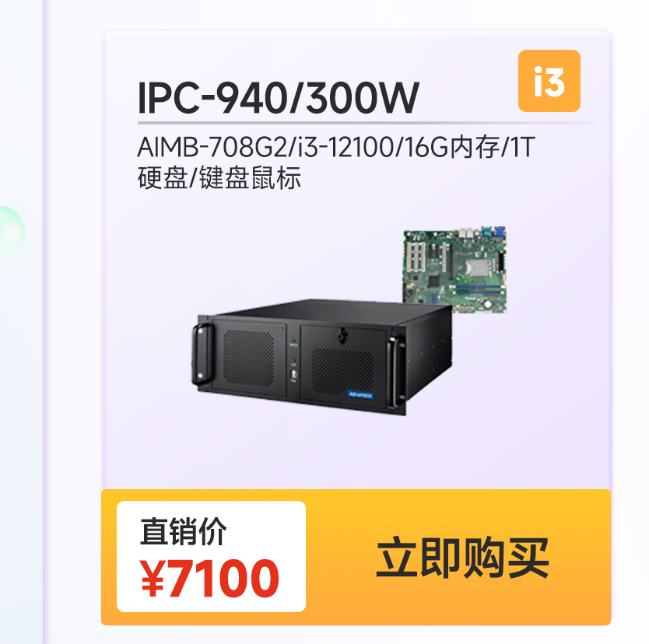
Task: Click the blue Advantech logo on chassis
Action: pyautogui.click(x=360, y=394)
